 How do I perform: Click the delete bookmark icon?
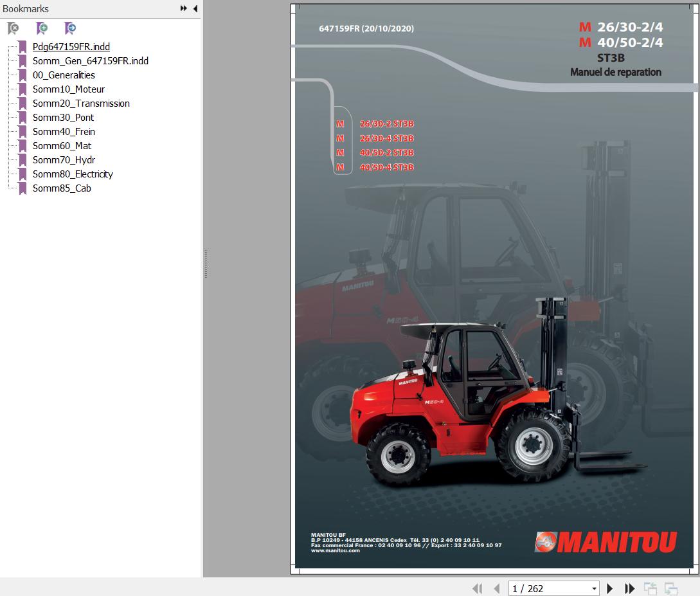click(x=13, y=28)
